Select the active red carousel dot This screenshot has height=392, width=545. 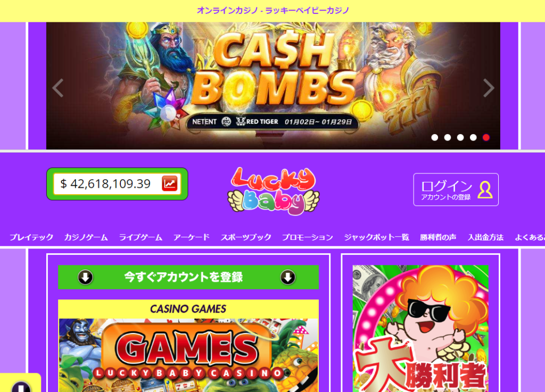[486, 138]
